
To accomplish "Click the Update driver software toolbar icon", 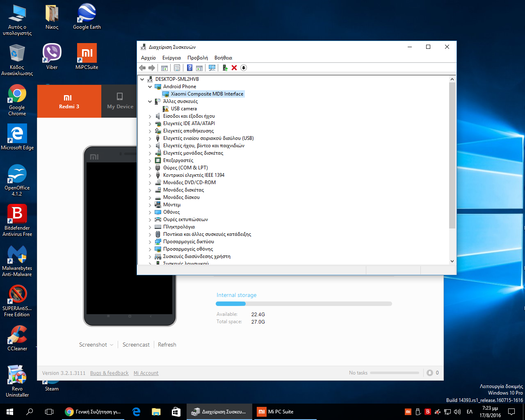I will (225, 68).
